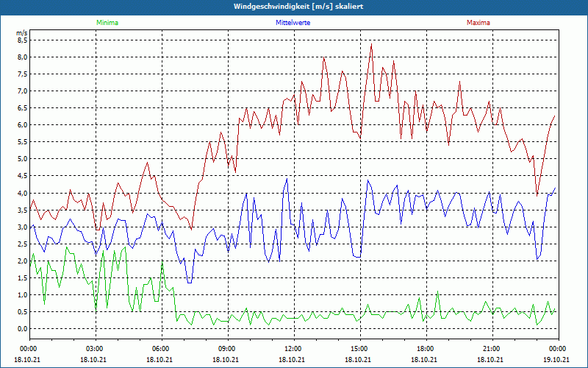The image size is (588, 368).
Task: Select the red 'Maxima' legend label
Action: (478, 23)
